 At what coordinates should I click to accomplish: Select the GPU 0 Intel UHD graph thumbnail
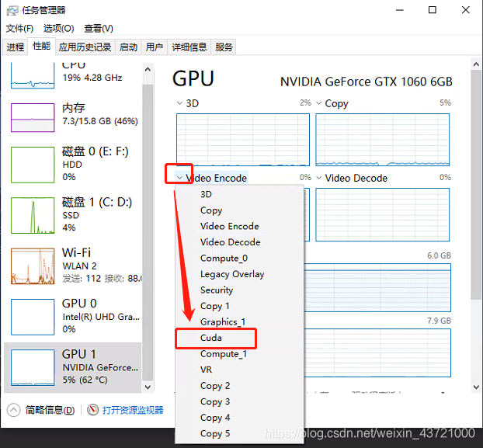click(33, 317)
